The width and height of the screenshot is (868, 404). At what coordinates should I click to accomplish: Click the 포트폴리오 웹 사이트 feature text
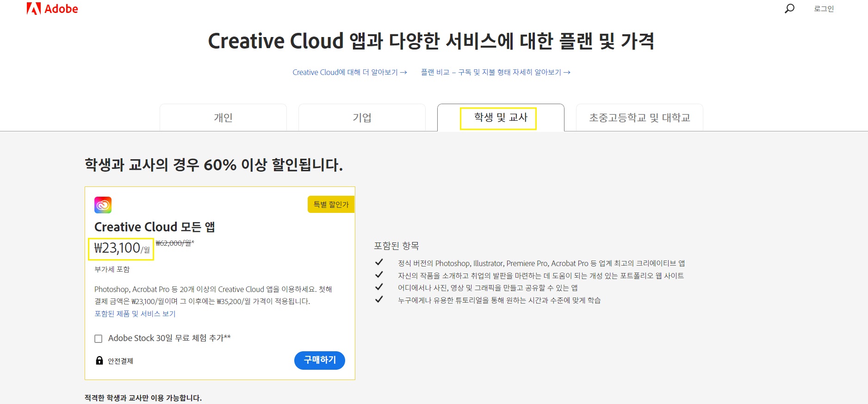tap(541, 276)
